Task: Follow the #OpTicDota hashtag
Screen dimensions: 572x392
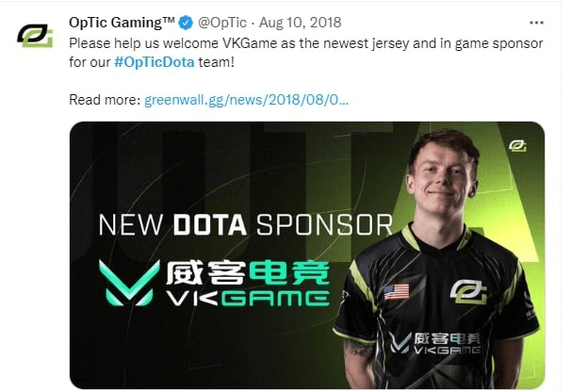Action: point(155,62)
